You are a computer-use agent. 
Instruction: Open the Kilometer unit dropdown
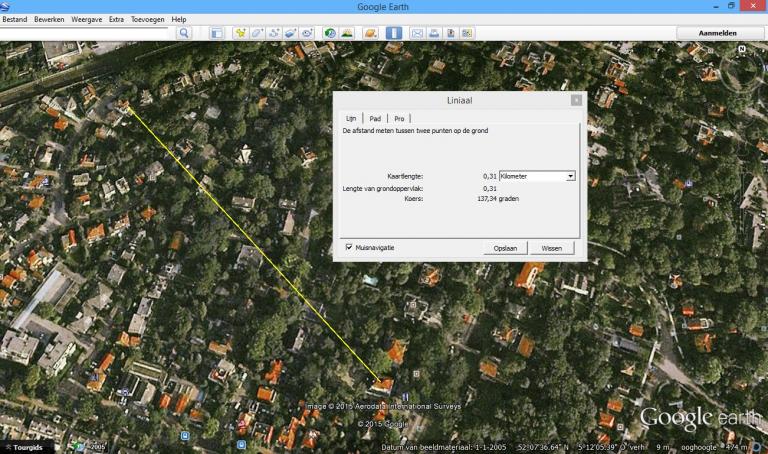[570, 176]
